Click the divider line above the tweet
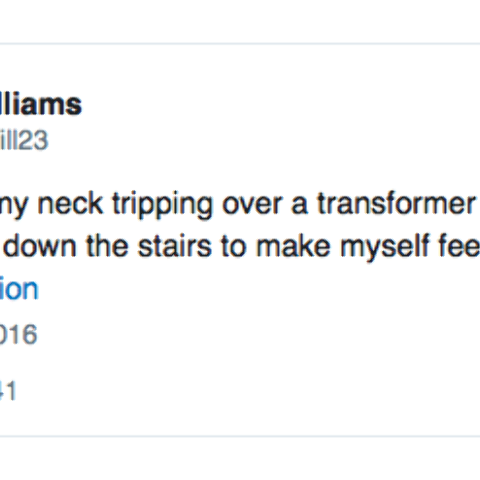The height and width of the screenshot is (480, 480). point(240,44)
